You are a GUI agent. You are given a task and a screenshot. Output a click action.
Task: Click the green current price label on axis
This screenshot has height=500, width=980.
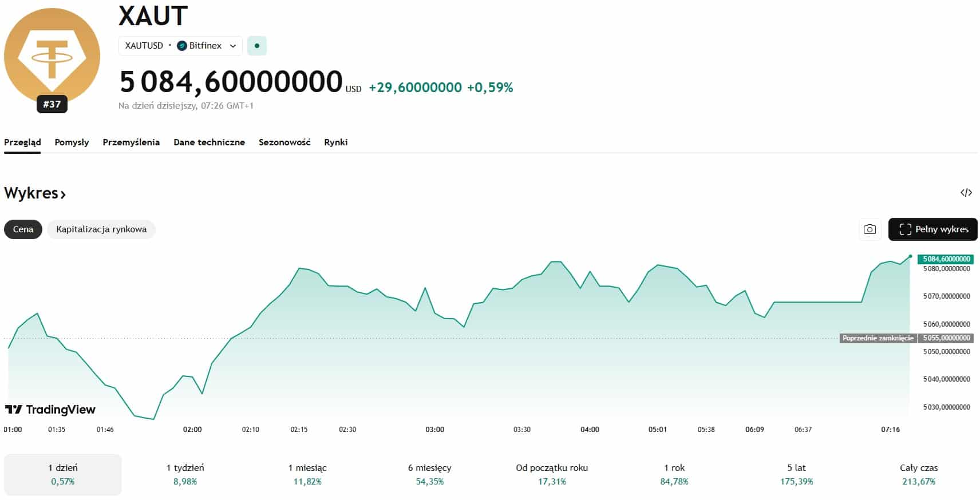tap(945, 259)
